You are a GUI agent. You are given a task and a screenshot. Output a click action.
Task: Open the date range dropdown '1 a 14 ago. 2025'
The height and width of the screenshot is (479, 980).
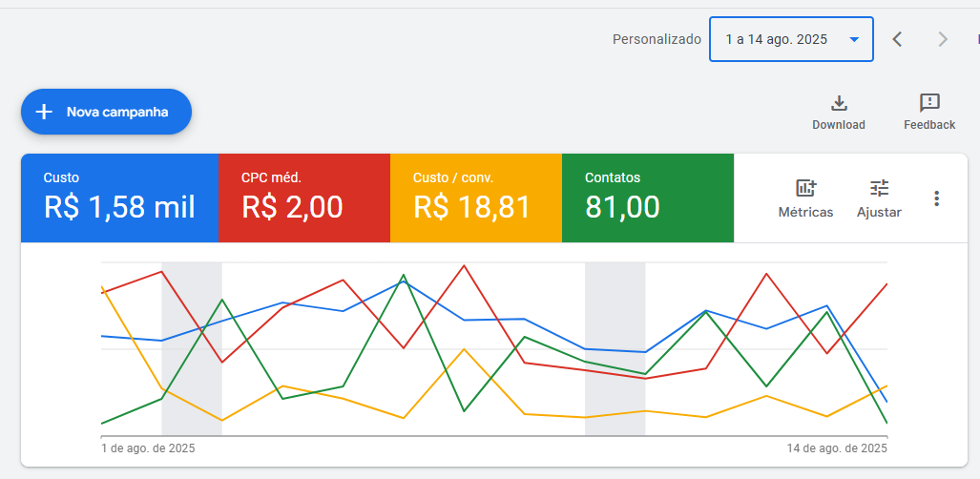click(791, 39)
